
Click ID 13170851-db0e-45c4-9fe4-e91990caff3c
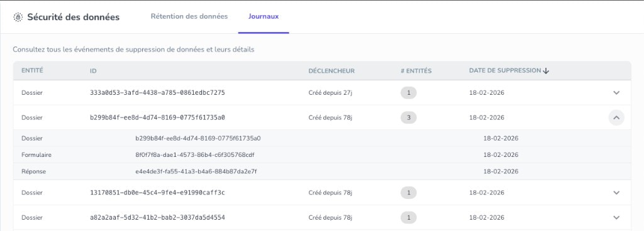tap(157, 193)
